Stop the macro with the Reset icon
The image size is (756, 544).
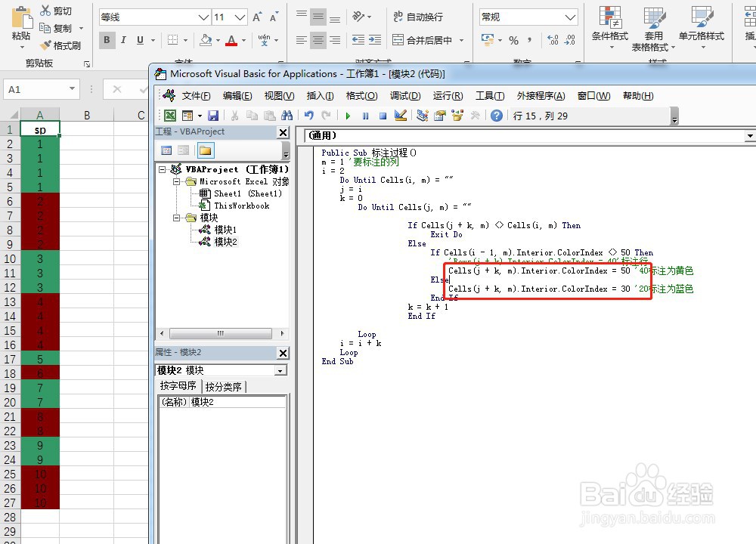(383, 116)
